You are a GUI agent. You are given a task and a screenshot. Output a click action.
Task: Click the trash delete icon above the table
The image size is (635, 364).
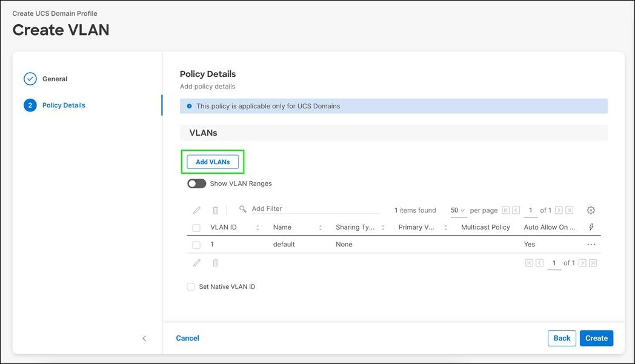coord(215,210)
